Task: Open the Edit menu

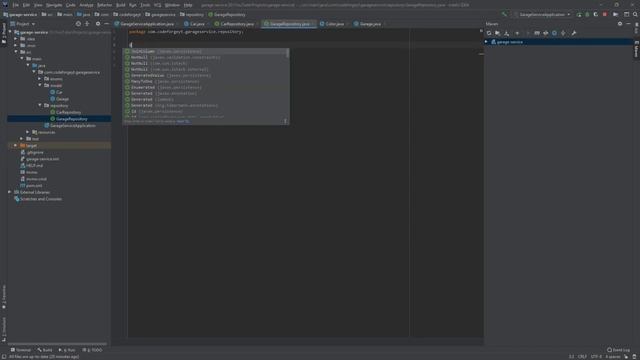Action: click(26, 5)
